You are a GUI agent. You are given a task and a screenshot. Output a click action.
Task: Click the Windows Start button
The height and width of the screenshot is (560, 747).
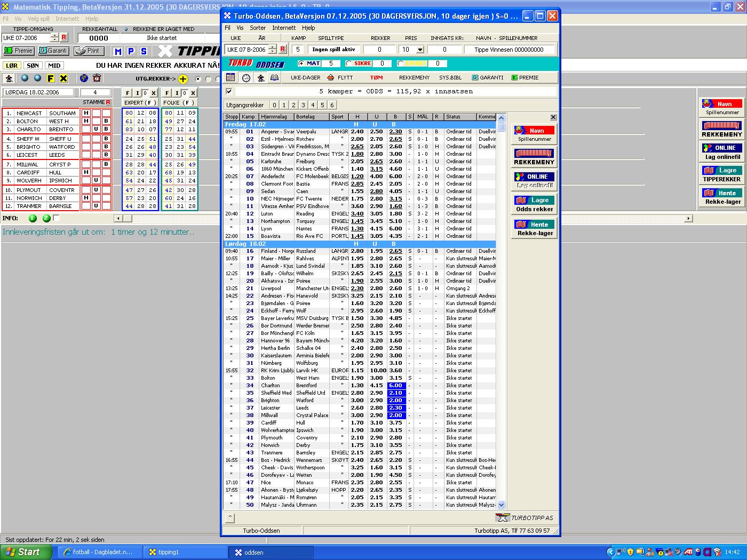pos(26,552)
